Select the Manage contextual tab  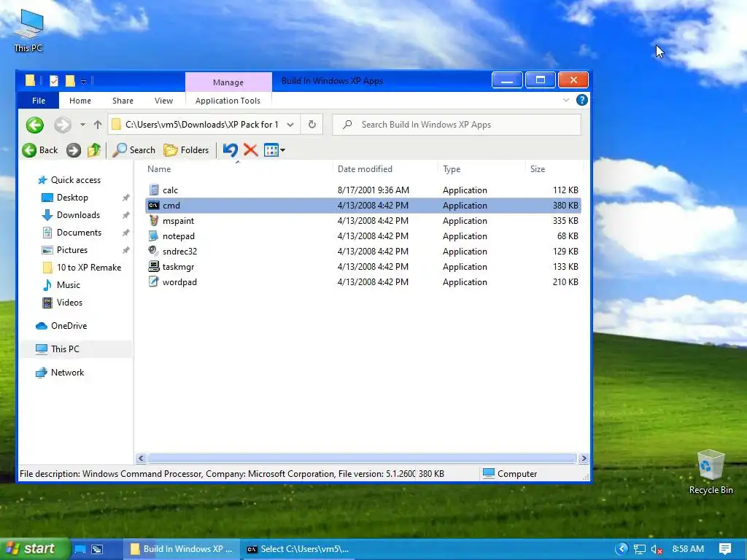pos(228,82)
